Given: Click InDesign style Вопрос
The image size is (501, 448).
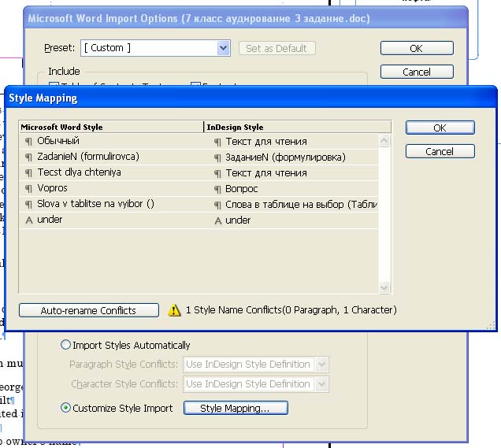Looking at the screenshot, I should [242, 189].
